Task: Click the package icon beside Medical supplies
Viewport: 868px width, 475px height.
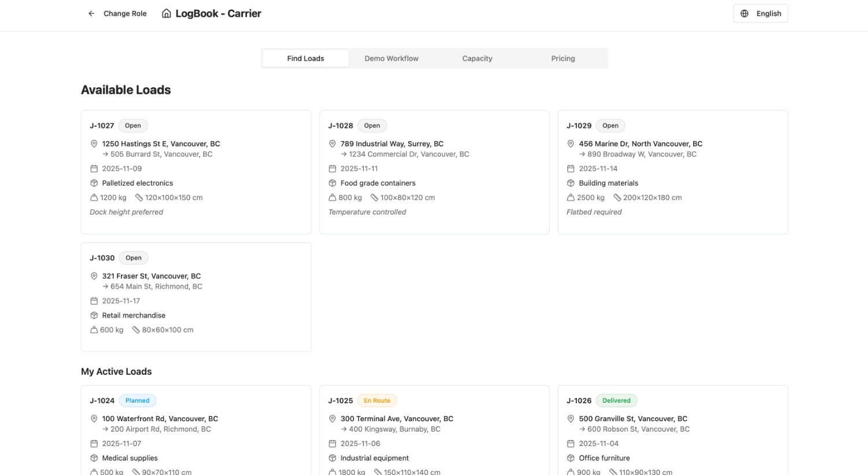Action: click(94, 458)
